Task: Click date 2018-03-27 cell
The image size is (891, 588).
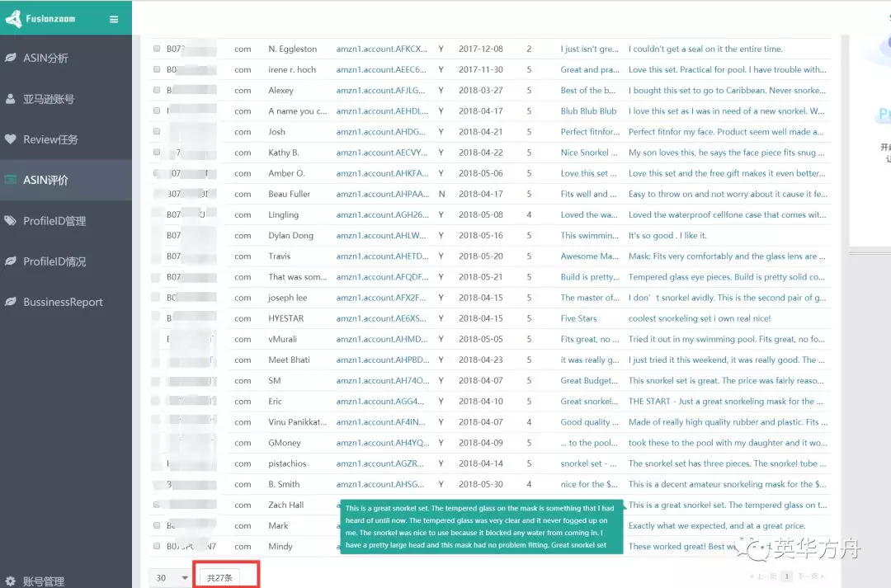Action: tap(481, 91)
